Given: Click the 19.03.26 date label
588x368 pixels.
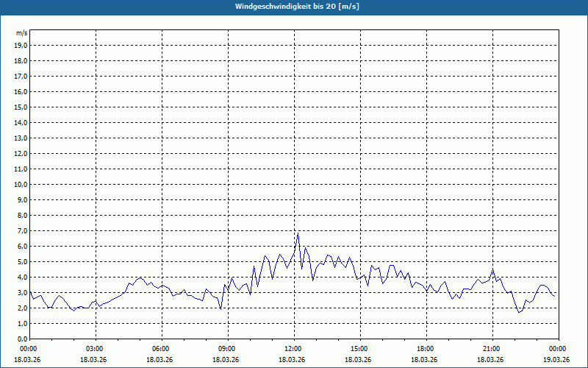Looking at the screenshot, I should pyautogui.click(x=557, y=359).
